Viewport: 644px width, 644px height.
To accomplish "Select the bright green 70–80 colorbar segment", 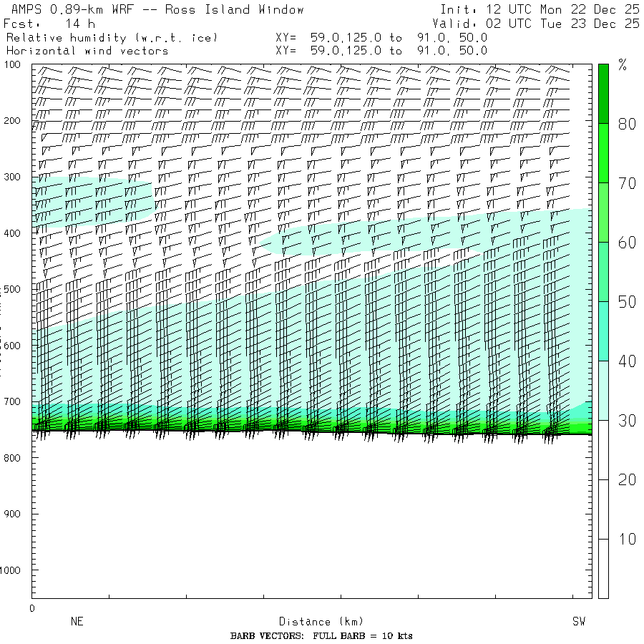I will [x=603, y=153].
